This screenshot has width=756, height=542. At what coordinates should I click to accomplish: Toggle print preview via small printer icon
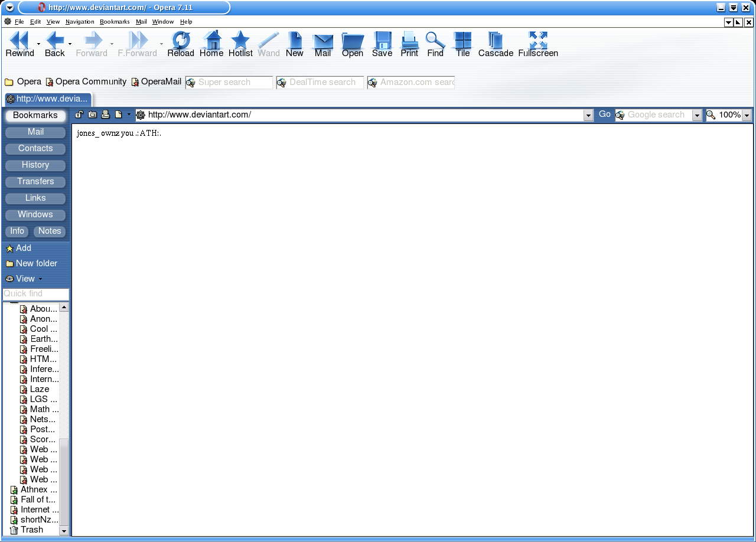[106, 115]
